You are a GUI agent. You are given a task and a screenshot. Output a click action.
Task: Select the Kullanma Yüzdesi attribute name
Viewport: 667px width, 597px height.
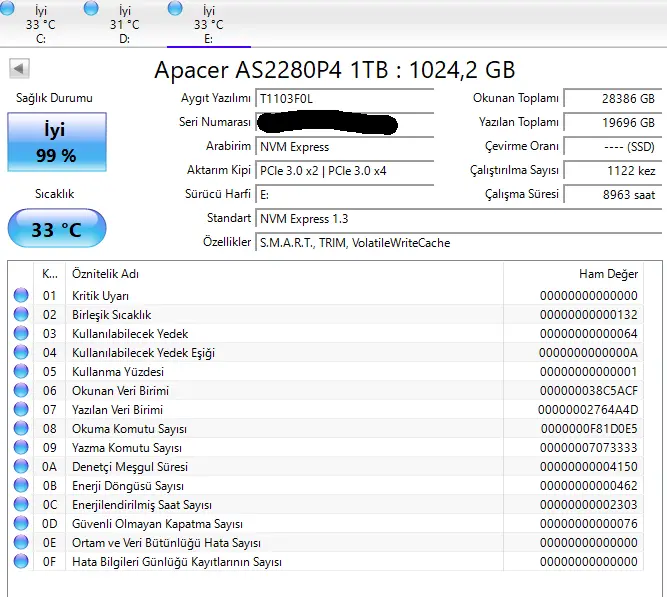118,372
